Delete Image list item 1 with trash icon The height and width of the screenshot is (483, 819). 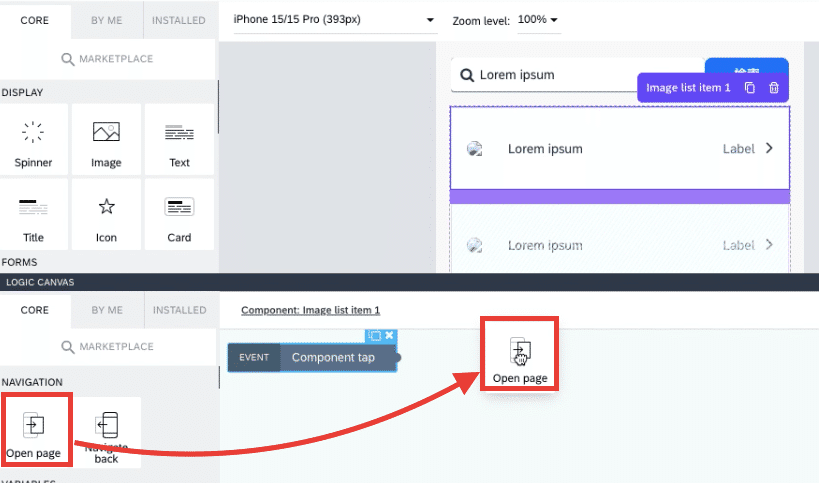pos(774,88)
